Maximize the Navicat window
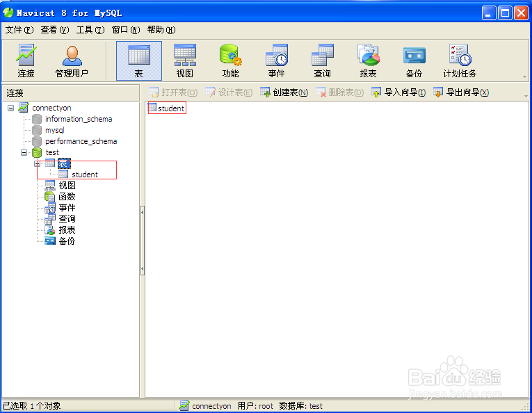The width and height of the screenshot is (532, 413). 505,13
